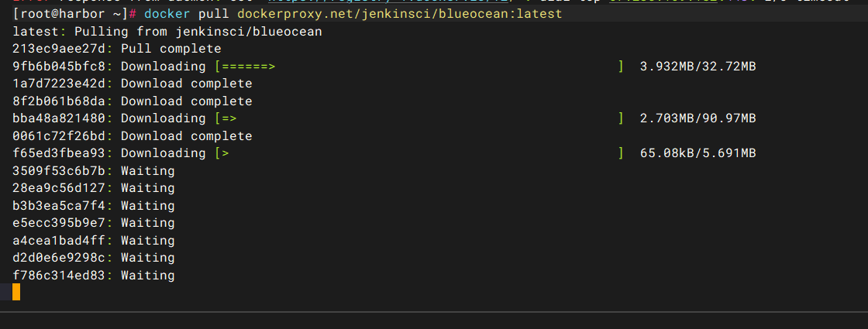Viewport: 868px width, 329px height.
Task: Click the orange terminal cursor block
Action: click(x=16, y=292)
